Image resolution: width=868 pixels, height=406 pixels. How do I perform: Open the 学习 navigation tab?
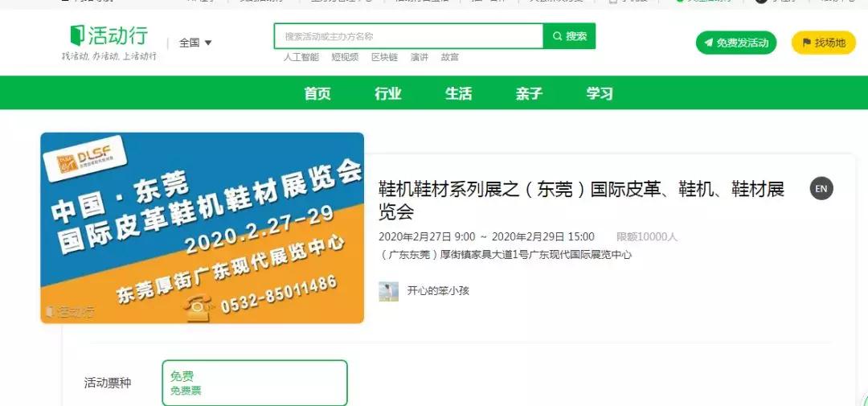[x=600, y=93]
